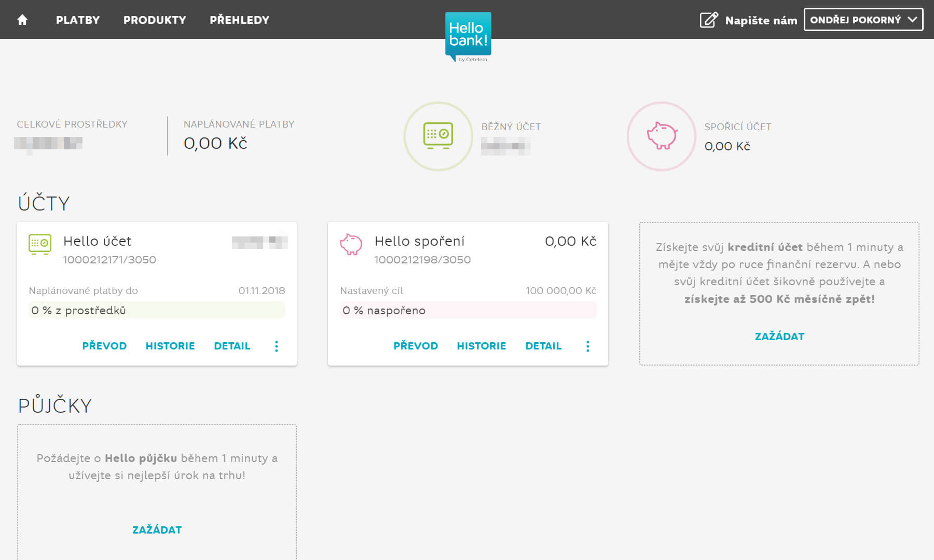Viewport: 934px width, 560px height.
Task: Click the Hello spoření piggy icon
Action: (351, 244)
